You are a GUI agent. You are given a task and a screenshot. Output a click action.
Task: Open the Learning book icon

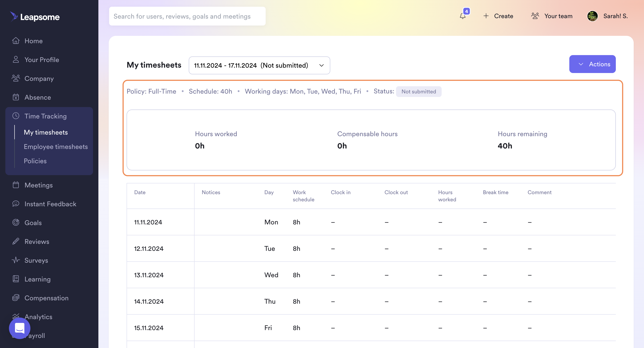point(16,279)
